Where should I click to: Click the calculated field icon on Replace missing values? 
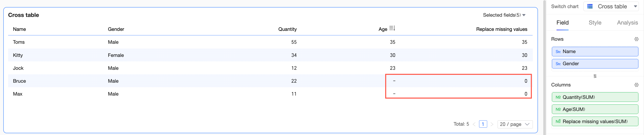point(558,122)
